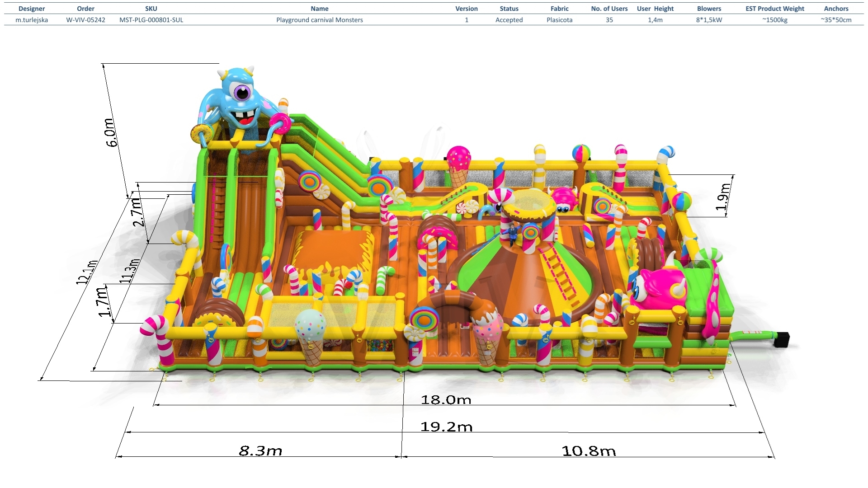Click the '6.0m' height dimension label
Screen dimensions: 868x488
point(111,132)
